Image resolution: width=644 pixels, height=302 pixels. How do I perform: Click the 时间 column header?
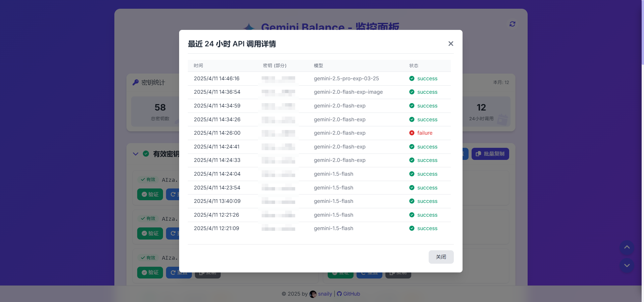point(198,66)
